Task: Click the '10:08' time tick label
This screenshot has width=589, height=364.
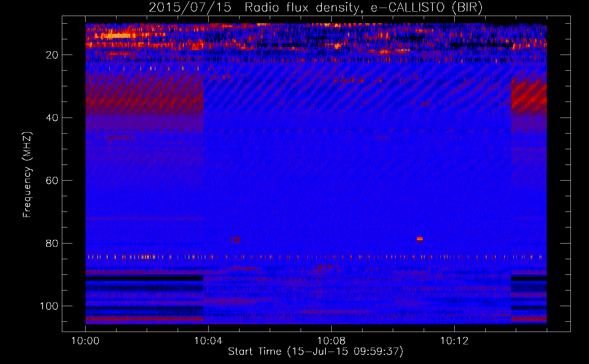Action: tap(331, 341)
